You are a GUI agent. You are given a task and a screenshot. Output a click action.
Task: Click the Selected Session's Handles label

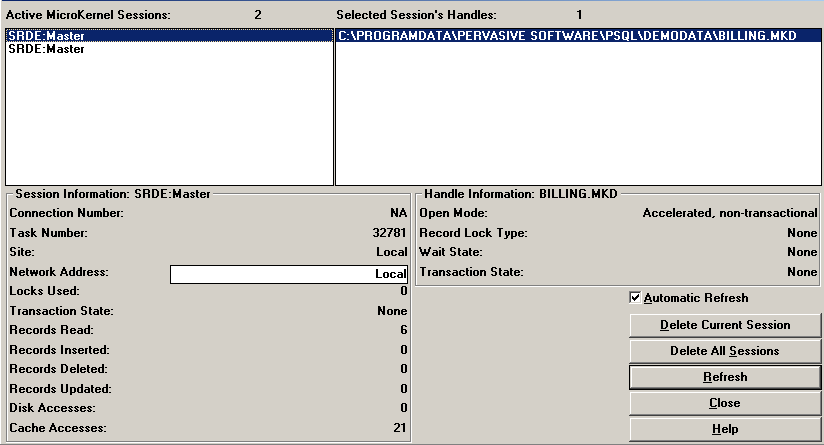[x=416, y=15]
